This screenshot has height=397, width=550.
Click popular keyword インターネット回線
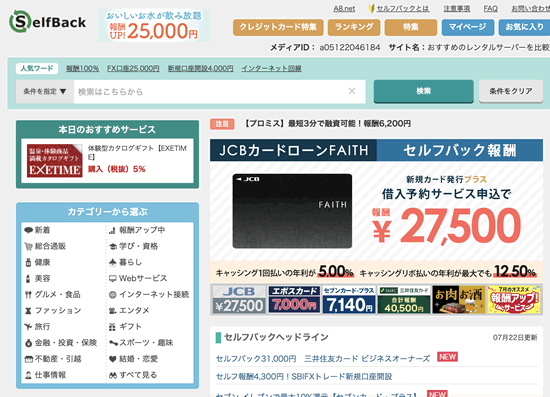click(271, 68)
